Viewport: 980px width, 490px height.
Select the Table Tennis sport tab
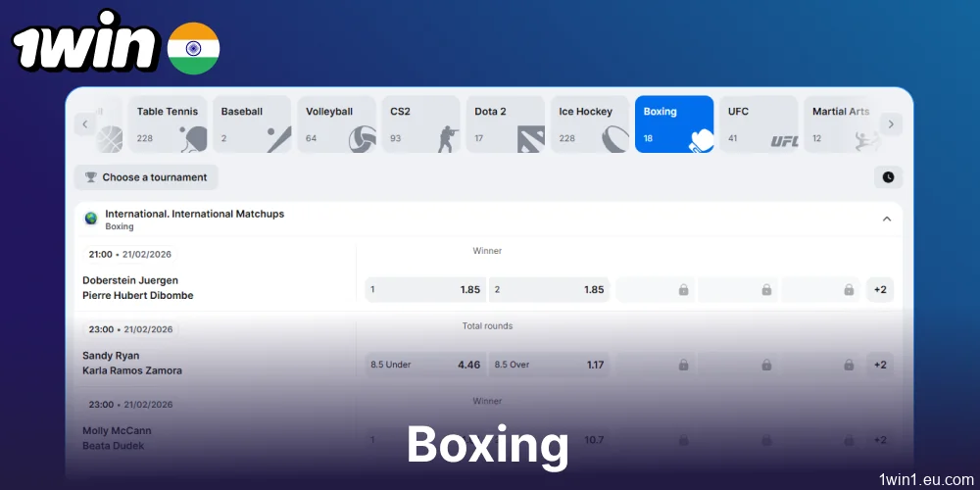[x=168, y=124]
